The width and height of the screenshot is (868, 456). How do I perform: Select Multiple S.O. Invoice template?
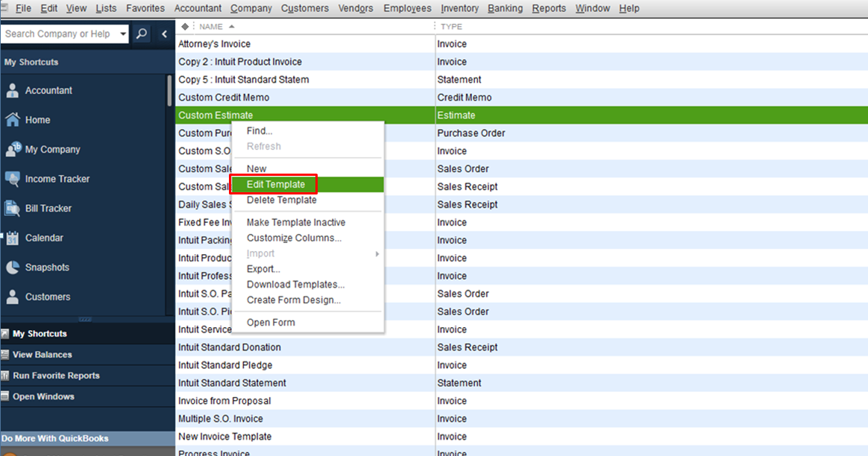521,419
